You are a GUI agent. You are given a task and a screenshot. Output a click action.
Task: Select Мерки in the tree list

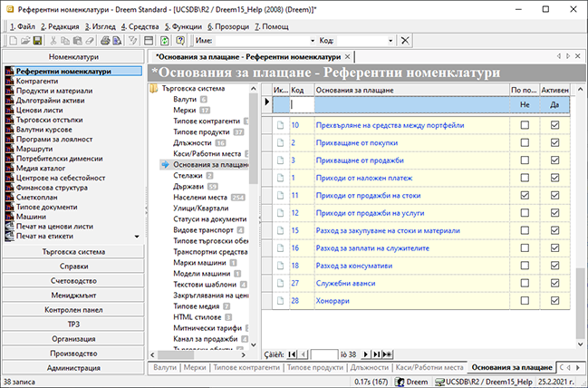click(185, 111)
